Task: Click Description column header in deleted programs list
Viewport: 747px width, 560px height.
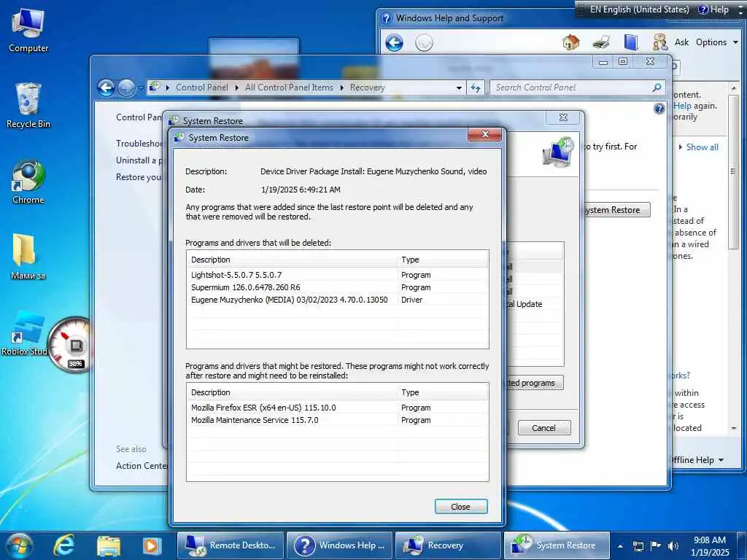Action: [292, 260]
